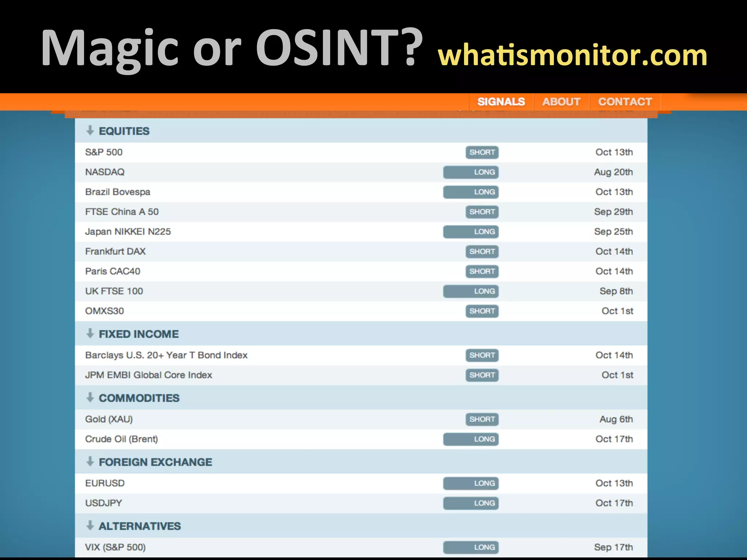Viewport: 747px width, 560px height.
Task: Select the S&P 500 row name
Action: pyautogui.click(x=104, y=152)
